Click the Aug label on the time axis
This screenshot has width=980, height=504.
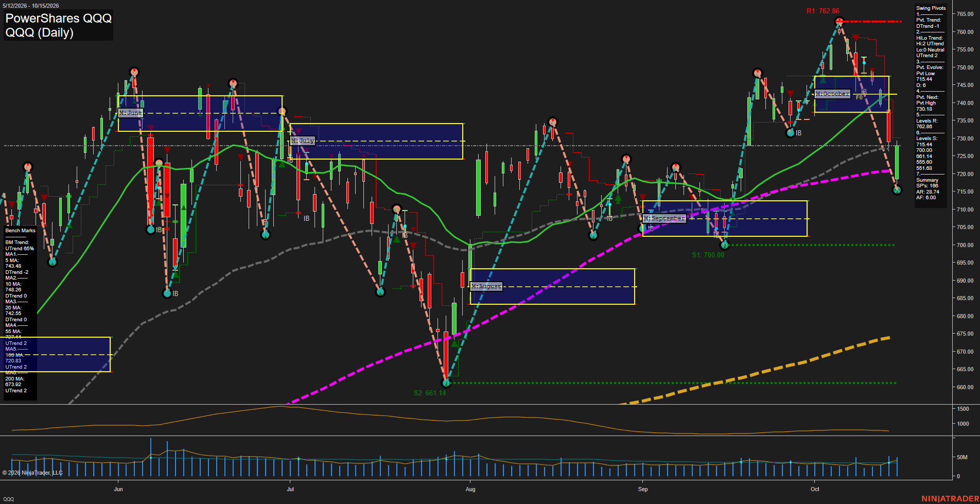(470, 489)
